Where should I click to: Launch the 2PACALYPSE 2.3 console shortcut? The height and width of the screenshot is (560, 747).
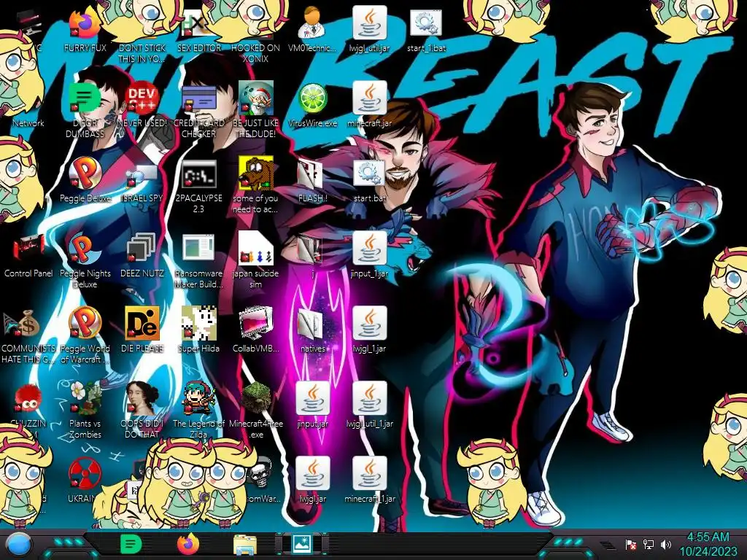[198, 174]
